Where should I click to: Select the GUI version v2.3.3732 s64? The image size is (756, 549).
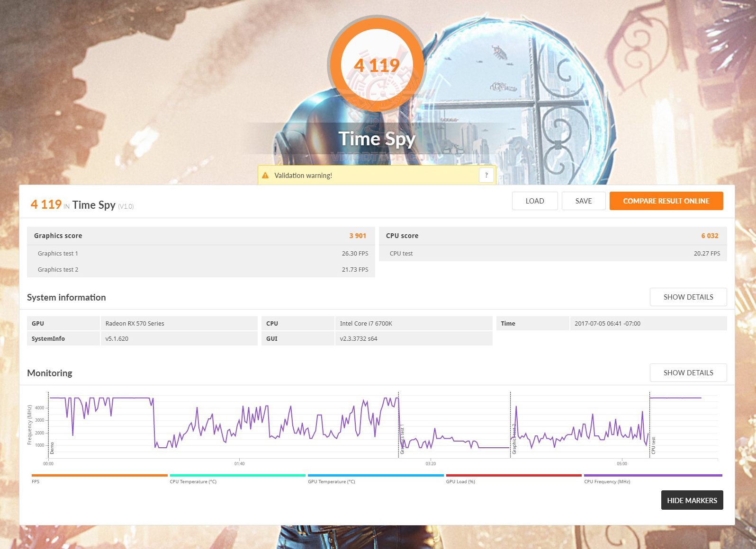[359, 339]
